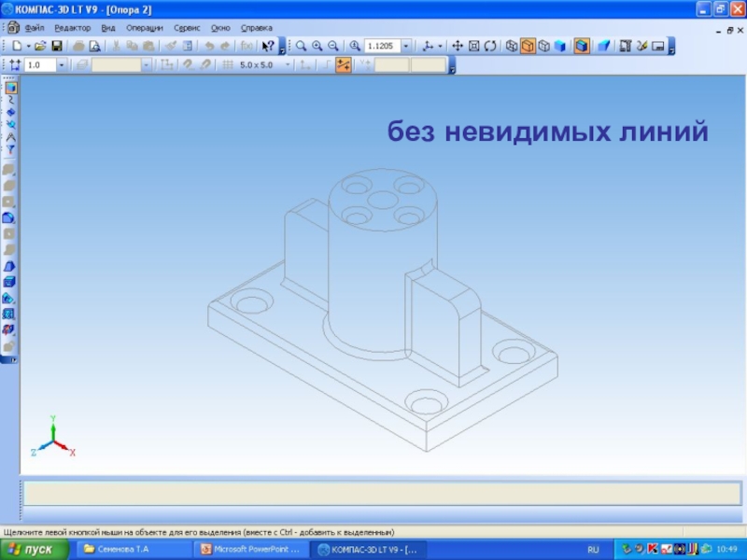Open the view orientation dropdown arrow
This screenshot has width=747, height=560.
[442, 46]
